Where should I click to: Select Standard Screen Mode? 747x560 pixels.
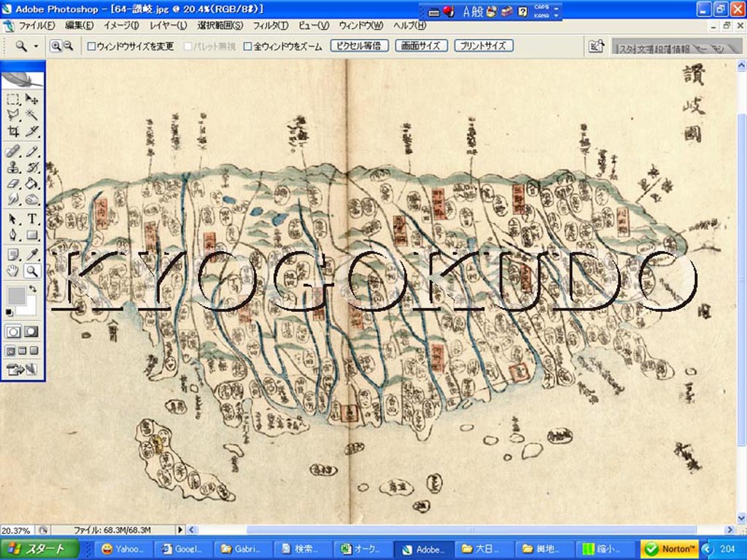[10, 351]
